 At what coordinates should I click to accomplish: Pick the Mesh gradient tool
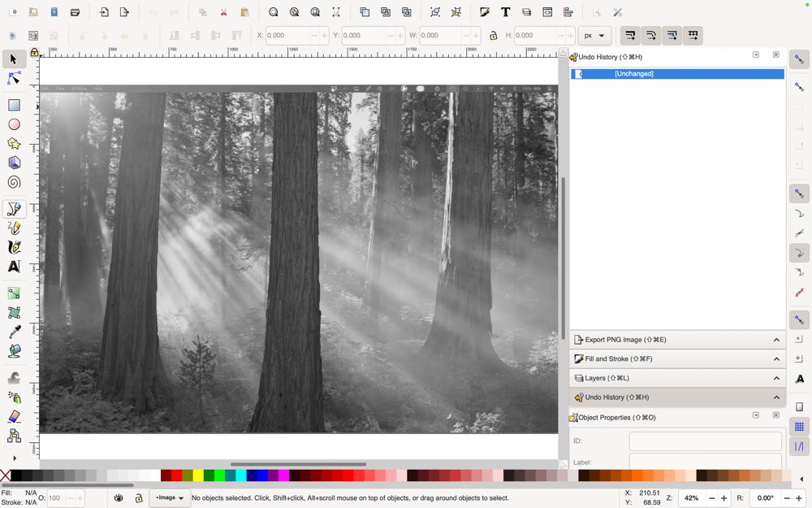click(14, 313)
